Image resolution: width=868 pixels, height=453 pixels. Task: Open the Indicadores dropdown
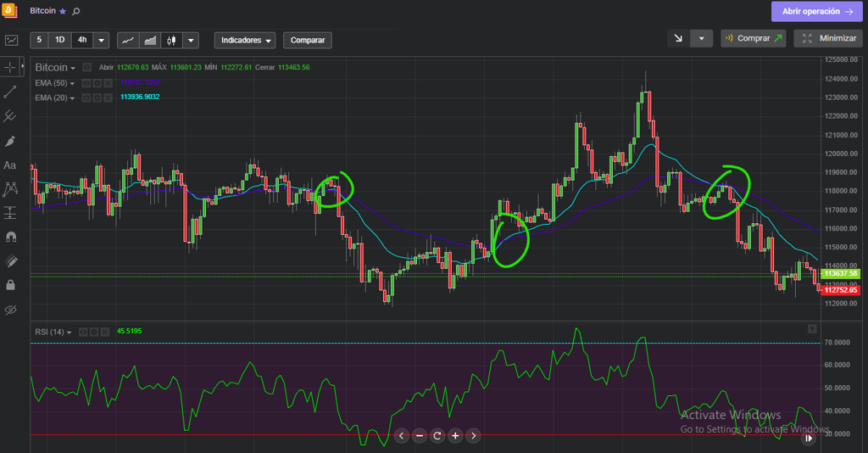click(245, 40)
